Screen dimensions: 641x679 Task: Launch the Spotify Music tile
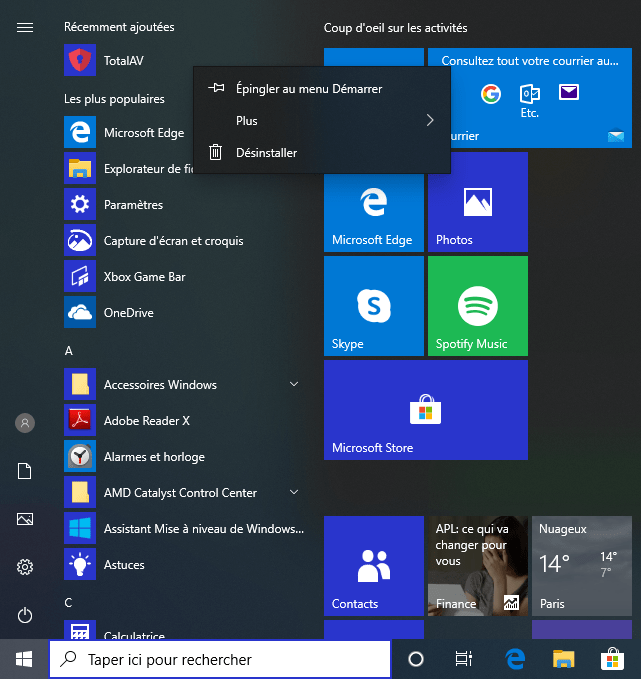point(478,306)
